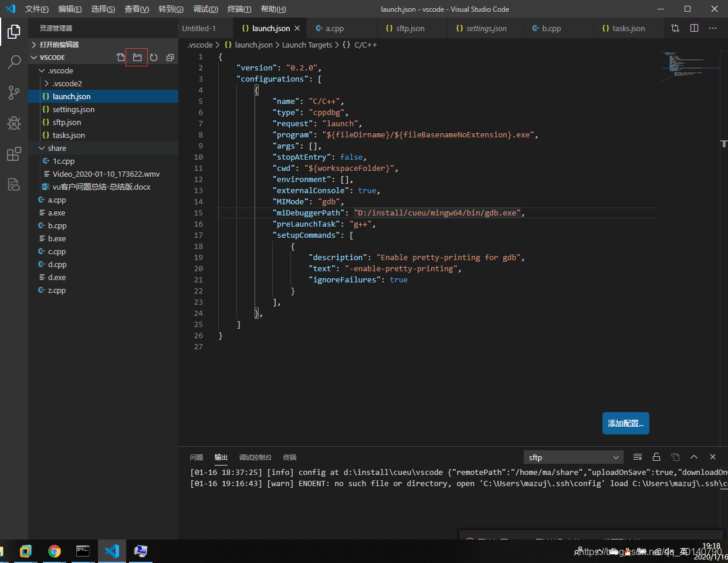Screen dimensions: 728x563
Task: Select the Video_2020-01-10_173622.wmv file
Action: coord(103,174)
